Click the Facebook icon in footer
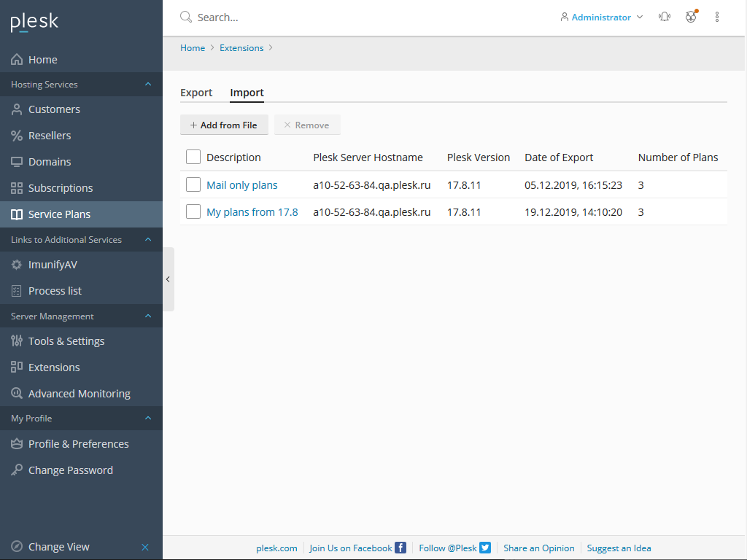 [x=400, y=548]
